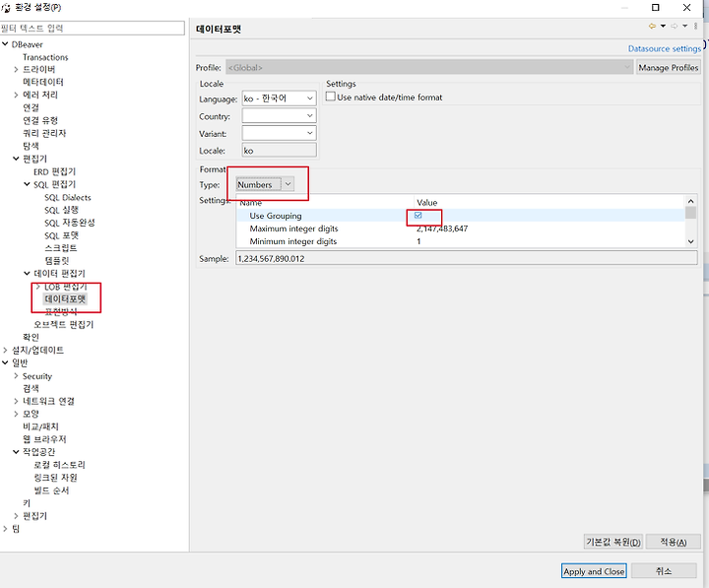This screenshot has height=588, width=709.
Task: Click the Manage Profiles button
Action: [669, 67]
